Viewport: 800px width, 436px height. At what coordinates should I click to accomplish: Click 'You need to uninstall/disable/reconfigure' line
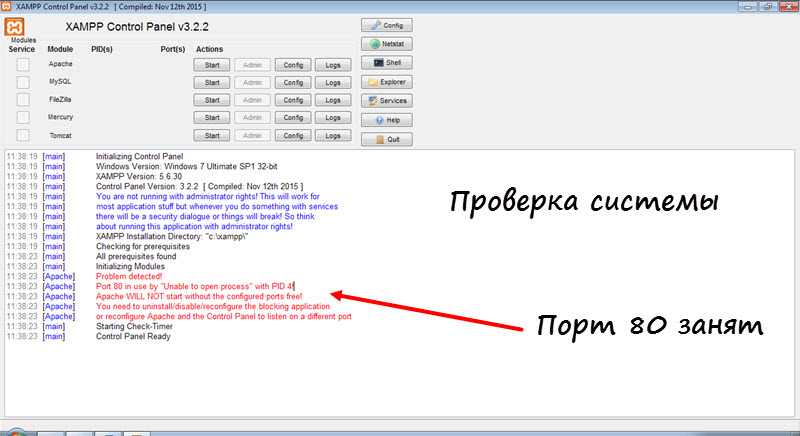point(213,306)
